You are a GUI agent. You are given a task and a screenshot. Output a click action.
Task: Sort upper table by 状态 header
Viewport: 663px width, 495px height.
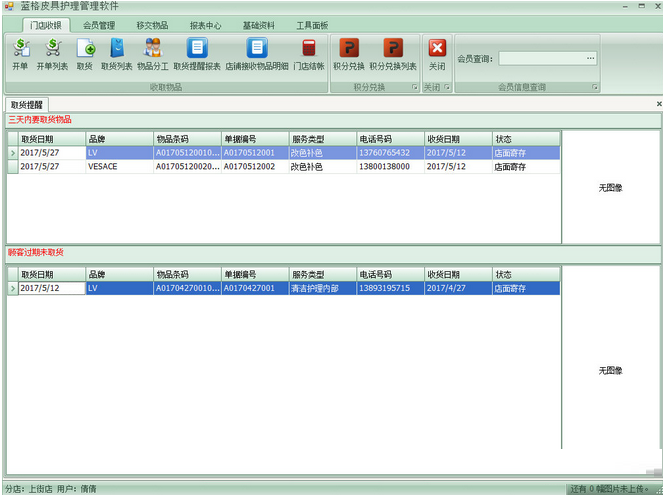[526, 139]
